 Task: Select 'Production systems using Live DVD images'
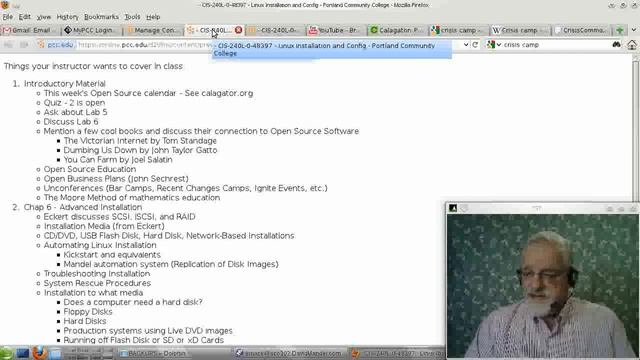tap(148, 331)
